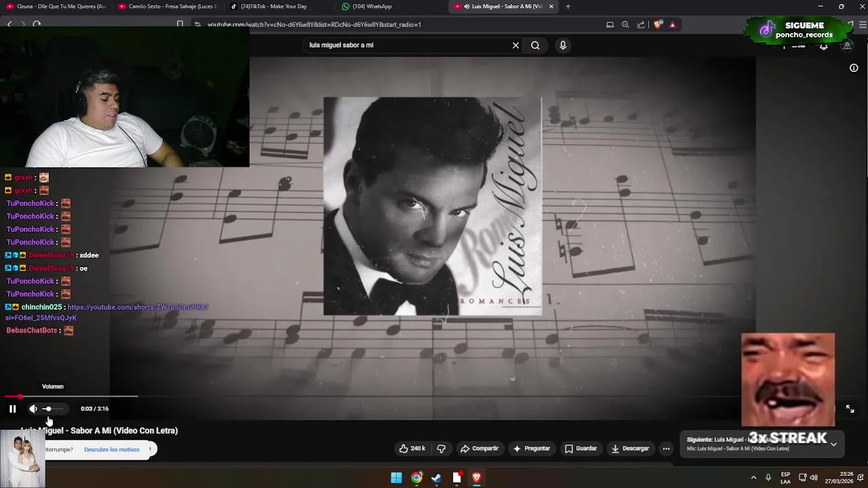Image resolution: width=868 pixels, height=488 pixels.
Task: Go back with the browser arrow
Action: (9, 24)
